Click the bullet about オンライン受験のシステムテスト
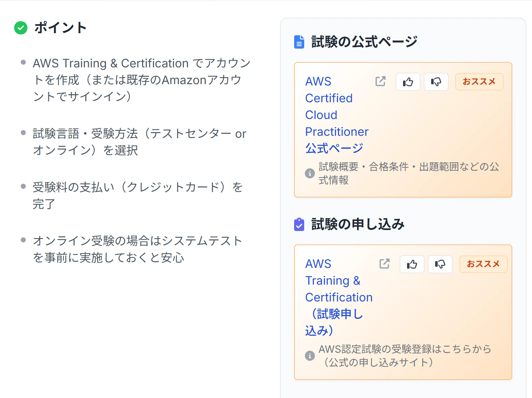Image resolution: width=532 pixels, height=398 pixels. (x=137, y=249)
